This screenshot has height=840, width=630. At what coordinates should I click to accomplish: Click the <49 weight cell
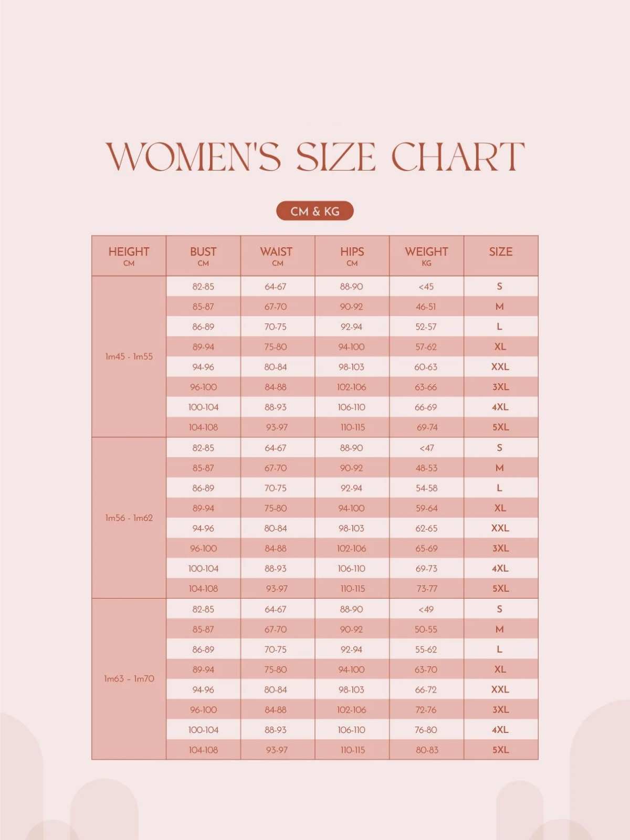(426, 609)
